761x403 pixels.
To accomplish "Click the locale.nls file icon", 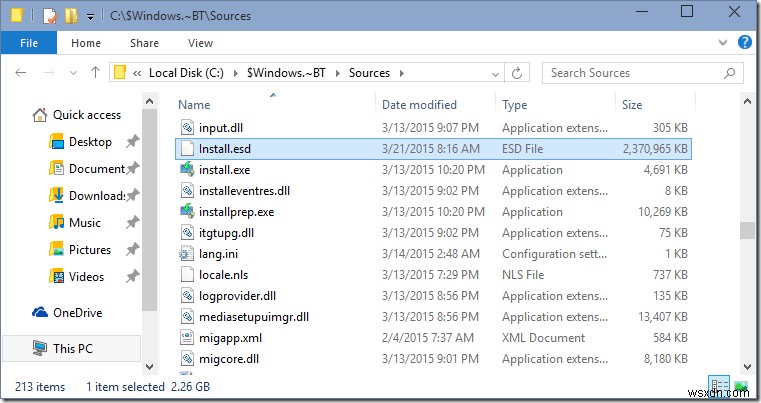I will pos(187,275).
